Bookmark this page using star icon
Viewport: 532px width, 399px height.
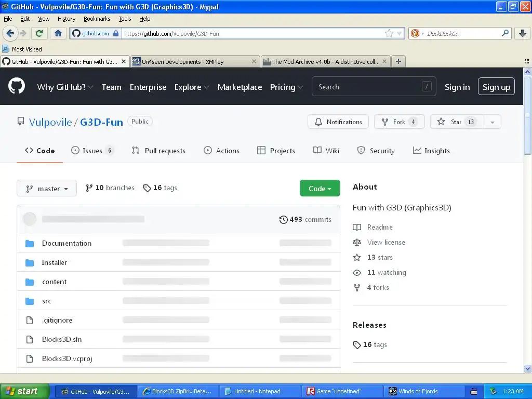(389, 33)
